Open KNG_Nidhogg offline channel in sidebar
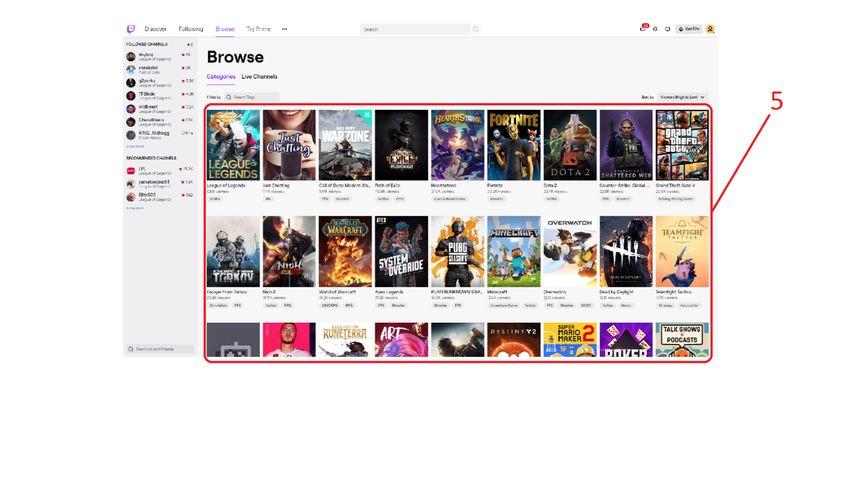 (159, 135)
